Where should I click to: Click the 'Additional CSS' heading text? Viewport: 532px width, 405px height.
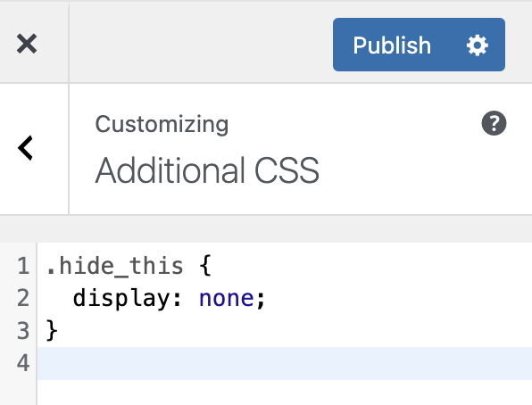point(207,170)
